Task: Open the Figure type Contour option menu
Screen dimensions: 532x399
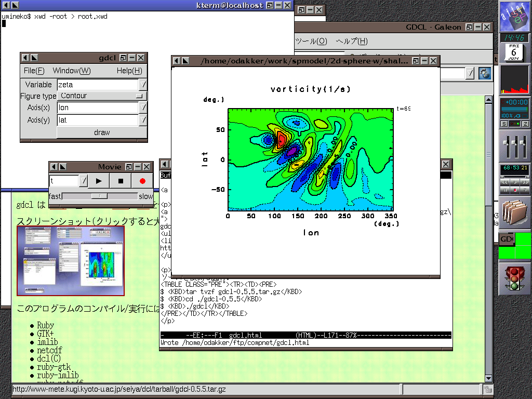Action: pyautogui.click(x=102, y=96)
